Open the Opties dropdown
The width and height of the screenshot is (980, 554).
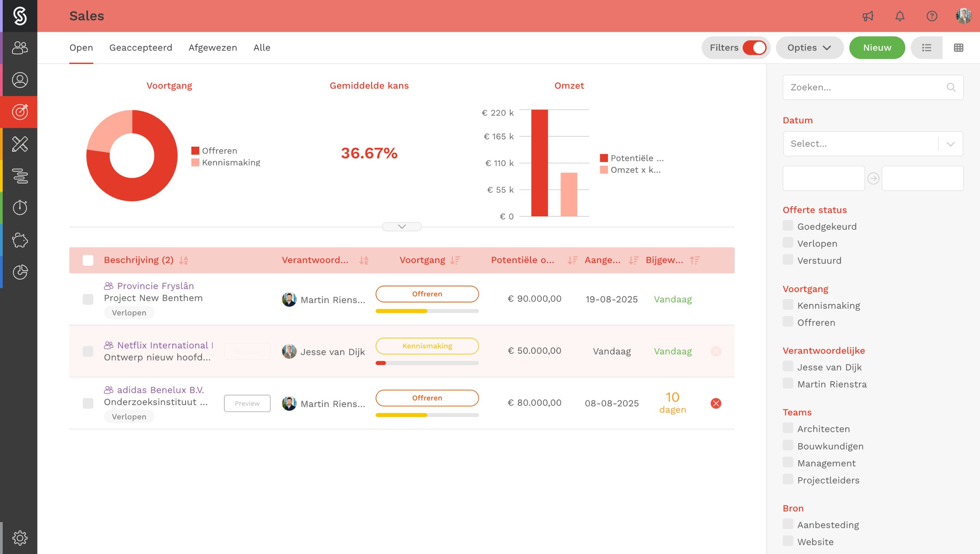pos(809,48)
